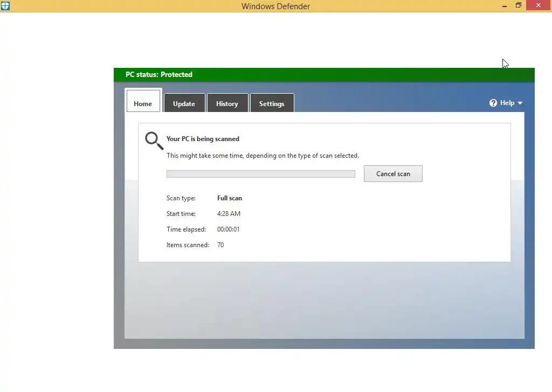Click the start time '4:28 AM'
The height and width of the screenshot is (392, 552).
tap(229, 214)
